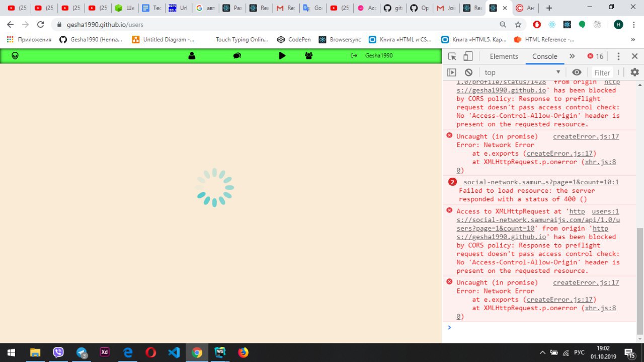Reload the page with refresh icon
The height and width of the screenshot is (362, 644).
point(41,24)
